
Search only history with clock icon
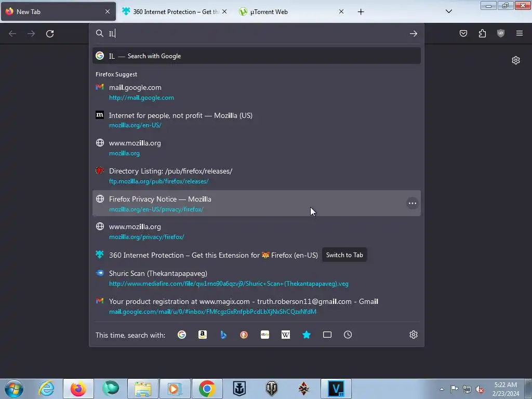pyautogui.click(x=348, y=335)
